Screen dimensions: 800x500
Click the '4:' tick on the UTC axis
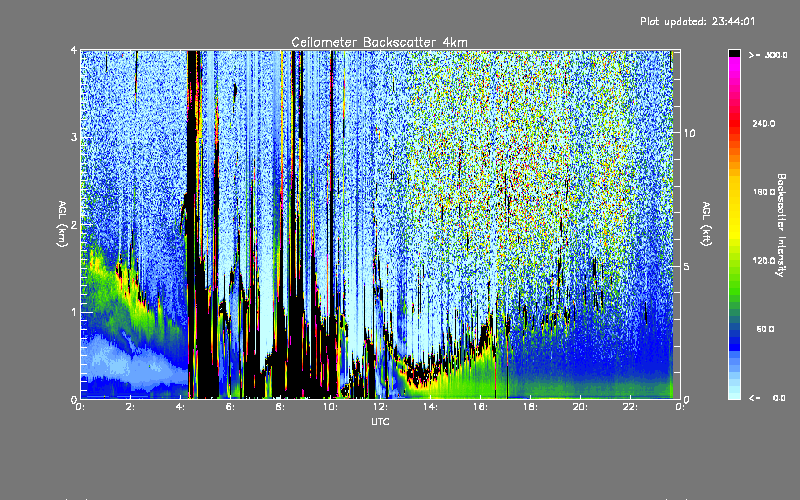(181, 407)
